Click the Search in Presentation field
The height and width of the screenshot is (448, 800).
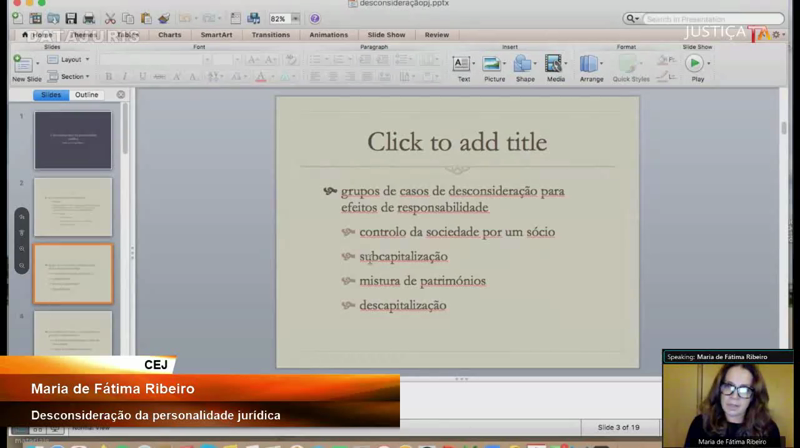712,19
